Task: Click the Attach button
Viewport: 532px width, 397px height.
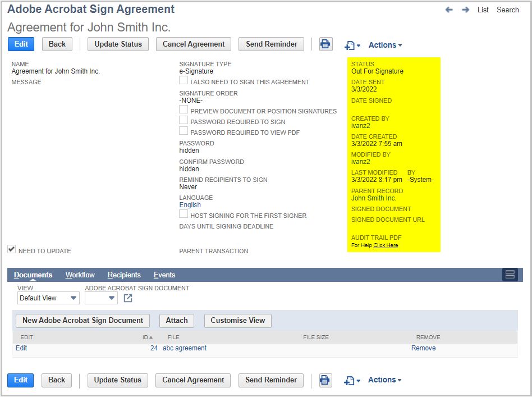Action: (177, 321)
